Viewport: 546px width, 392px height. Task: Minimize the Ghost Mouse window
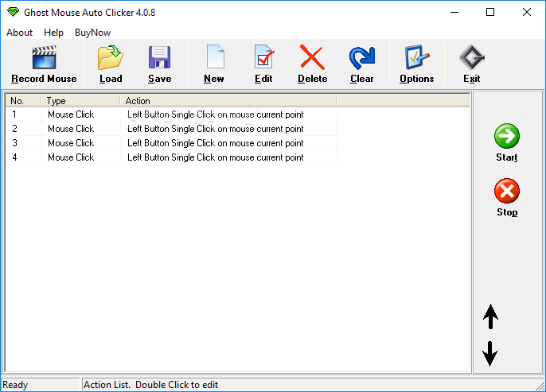point(454,12)
